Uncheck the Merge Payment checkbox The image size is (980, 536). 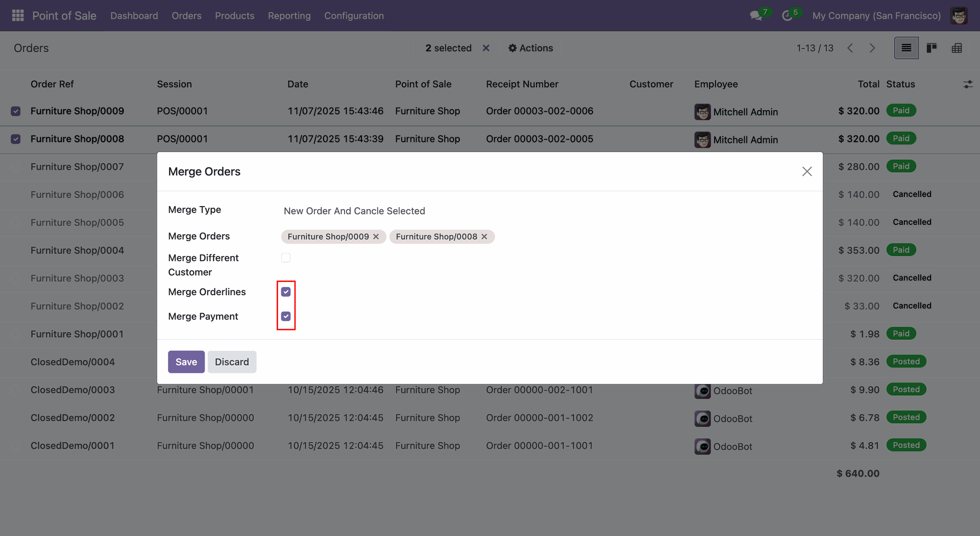[286, 317]
